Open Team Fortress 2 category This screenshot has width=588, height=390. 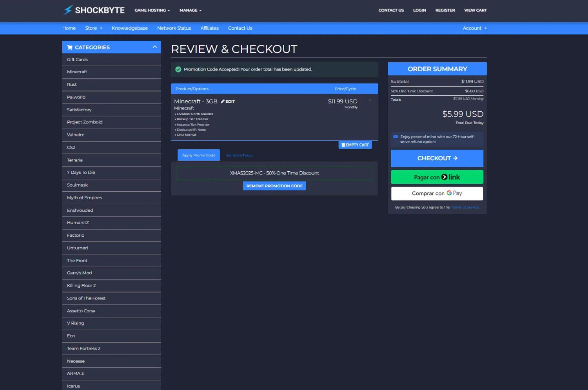[x=112, y=348]
